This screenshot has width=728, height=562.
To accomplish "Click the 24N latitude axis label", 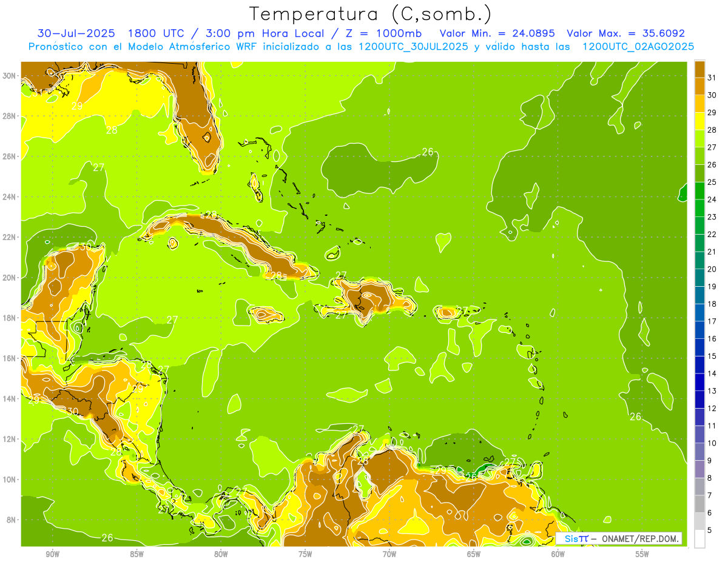I will (x=10, y=197).
